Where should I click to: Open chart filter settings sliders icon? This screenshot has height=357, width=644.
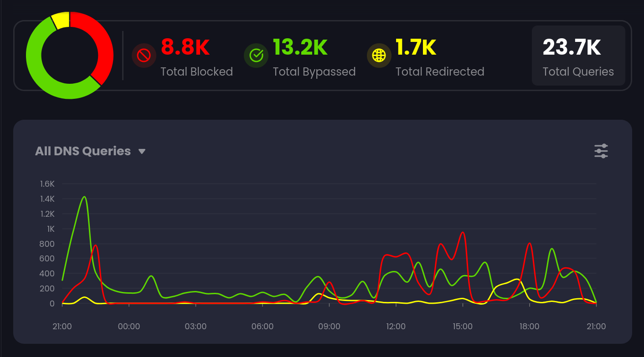[601, 151]
